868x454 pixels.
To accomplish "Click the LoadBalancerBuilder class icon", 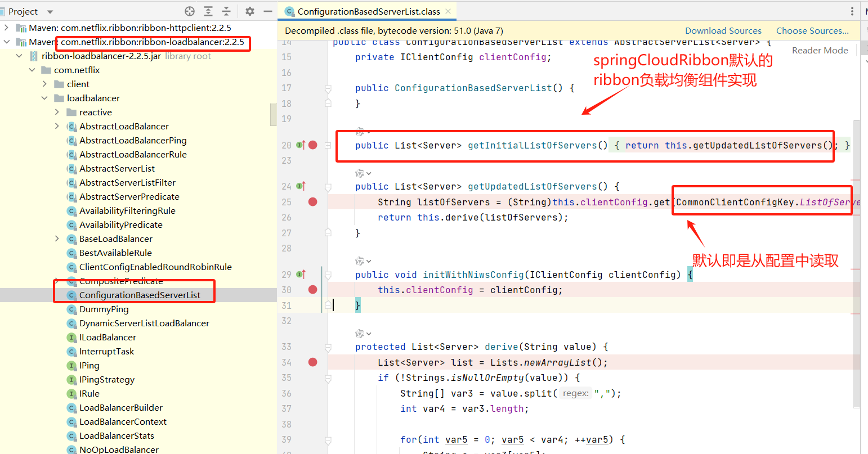I will (71, 407).
